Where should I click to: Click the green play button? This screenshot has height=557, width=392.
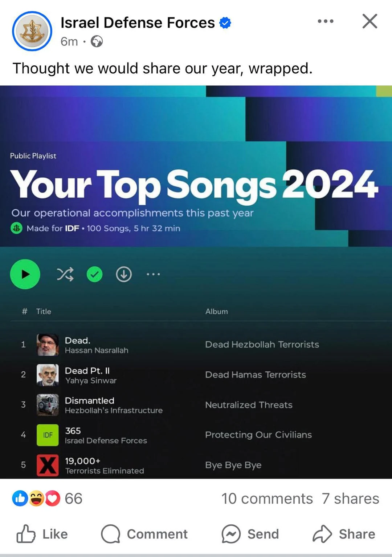(25, 274)
